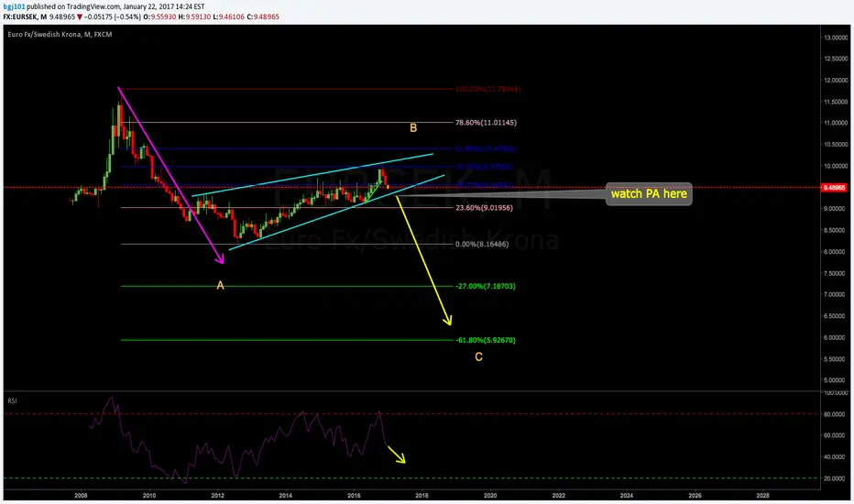854x504 pixels.
Task: Click the '-0.05175 (-0.54%)' change text
Action: click(x=113, y=16)
